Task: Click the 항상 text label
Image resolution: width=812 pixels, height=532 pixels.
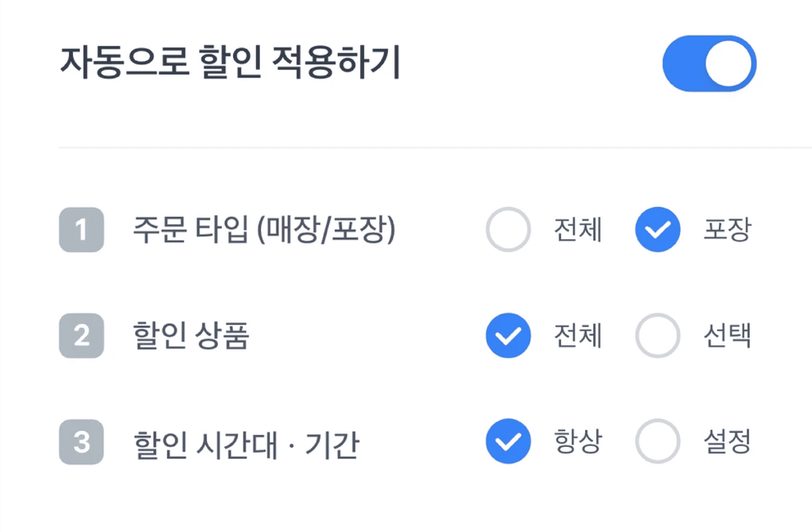Action: coord(577,442)
